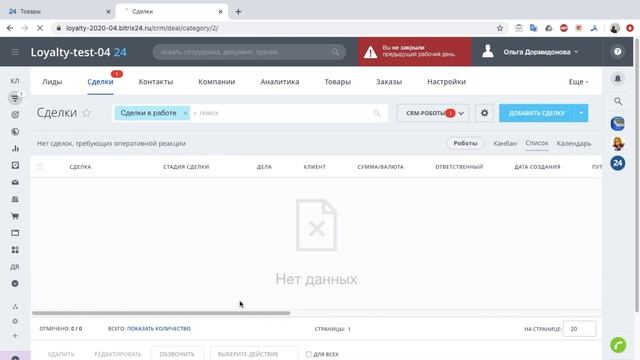Open the grid settings gear button
Viewport: 640px width, 360px height.
coord(484,113)
